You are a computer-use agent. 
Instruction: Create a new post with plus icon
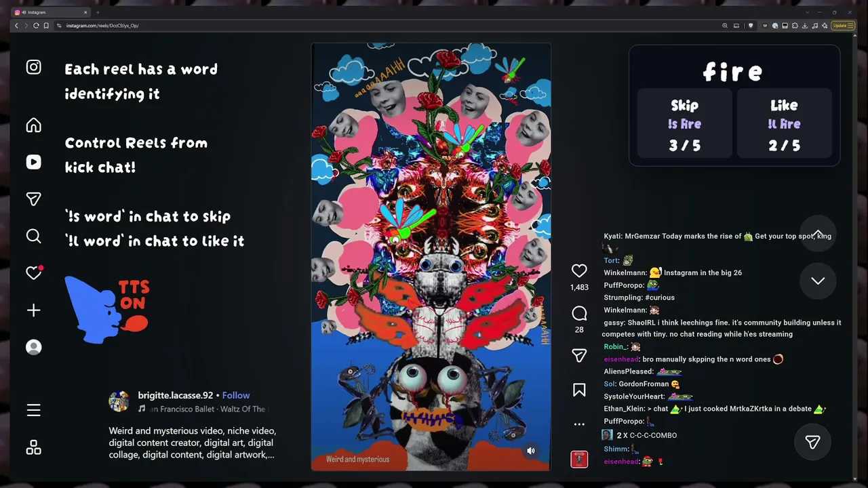[33, 310]
